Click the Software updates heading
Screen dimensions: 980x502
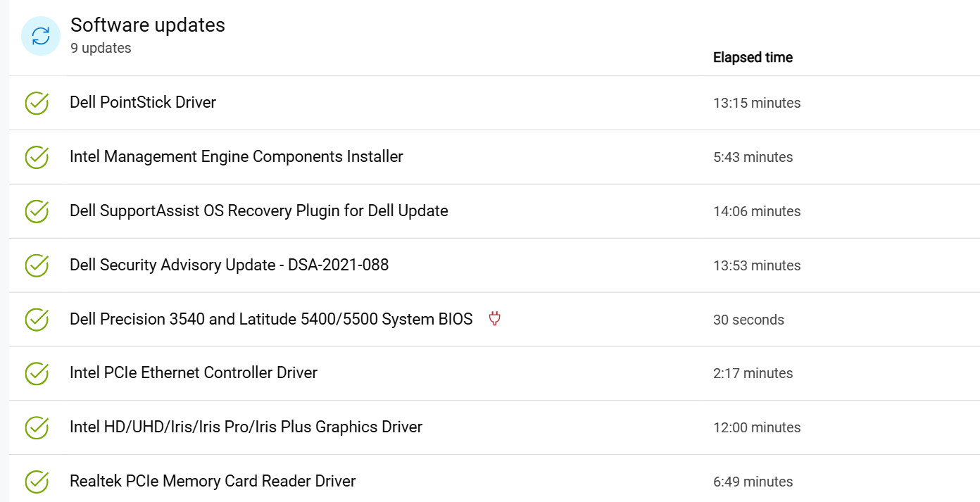point(148,25)
